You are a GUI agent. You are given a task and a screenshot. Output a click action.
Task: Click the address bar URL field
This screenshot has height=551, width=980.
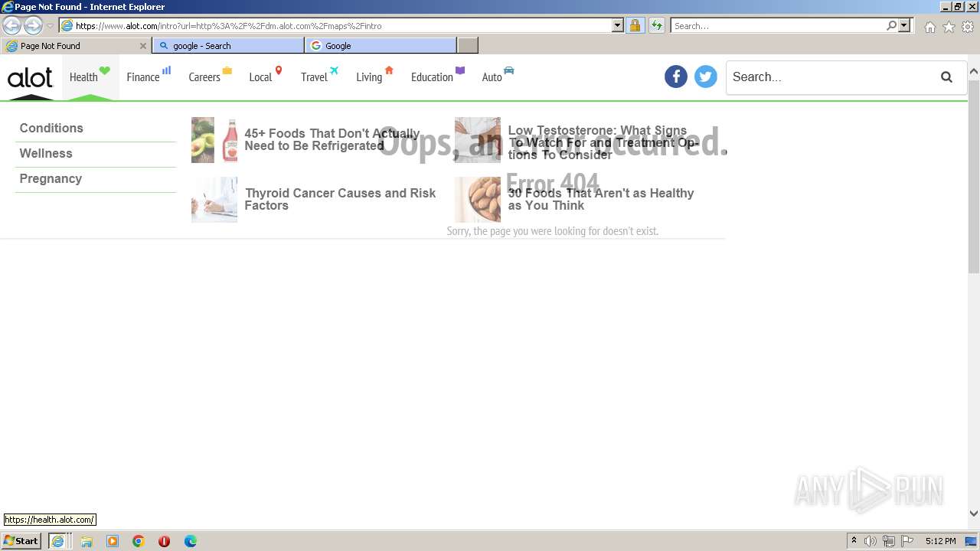(335, 26)
